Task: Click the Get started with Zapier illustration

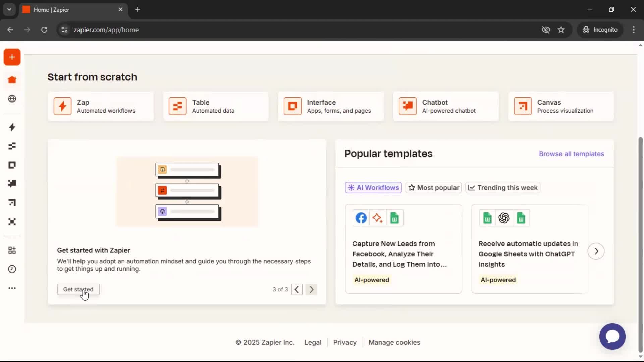Action: 187,191
